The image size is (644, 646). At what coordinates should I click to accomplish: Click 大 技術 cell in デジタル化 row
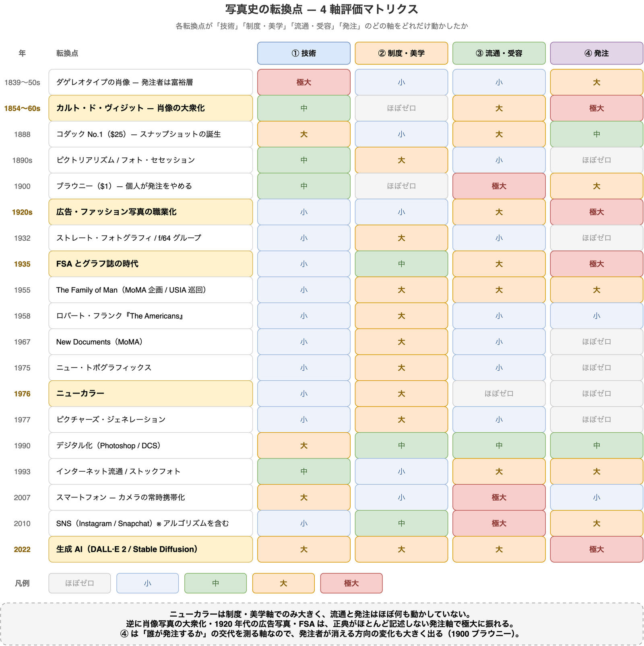(x=304, y=446)
